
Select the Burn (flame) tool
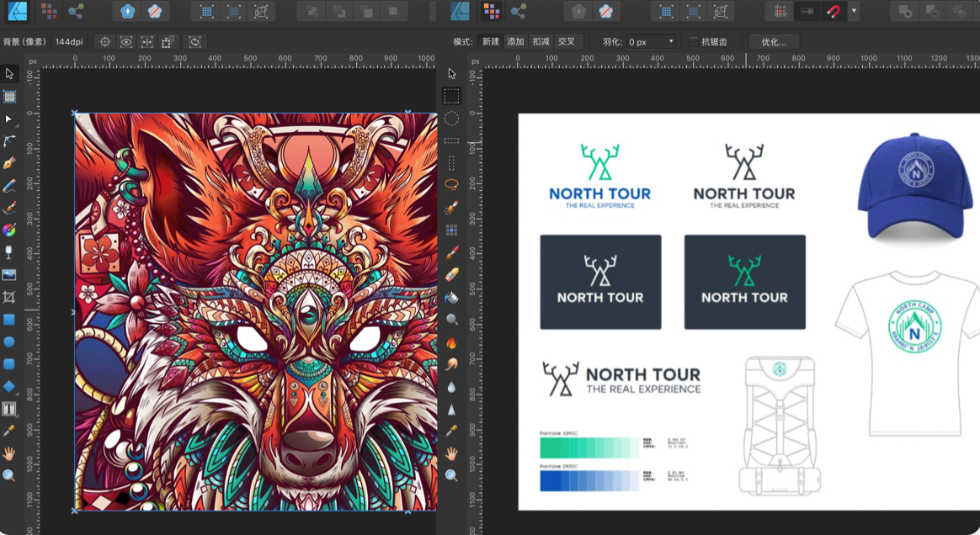pos(452,342)
